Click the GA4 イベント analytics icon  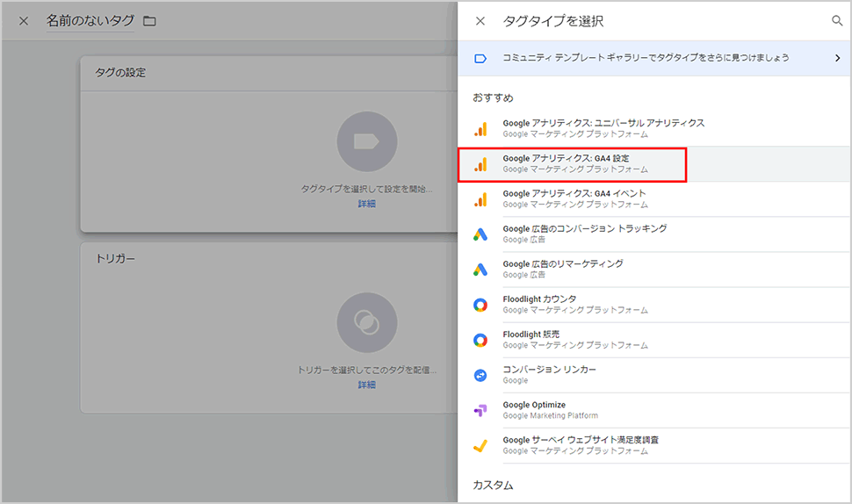(x=480, y=199)
